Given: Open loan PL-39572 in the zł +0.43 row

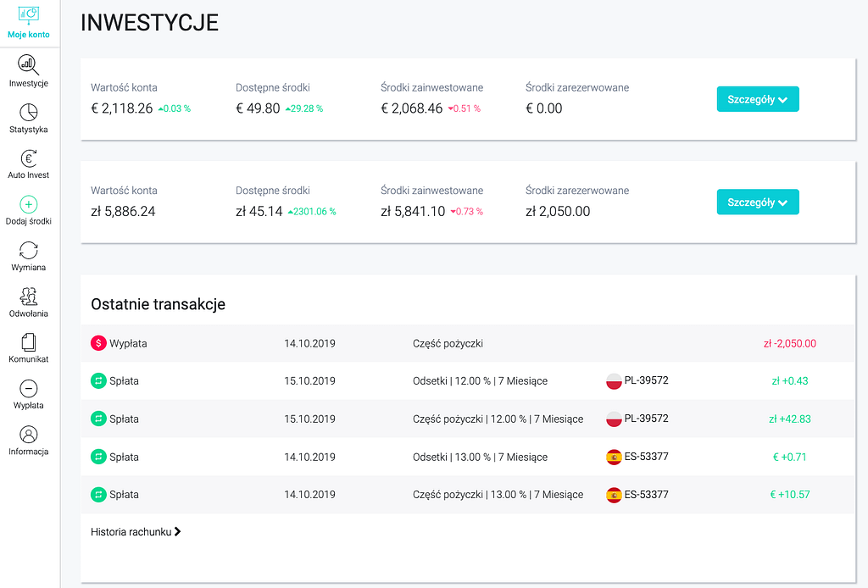Looking at the screenshot, I should (646, 380).
